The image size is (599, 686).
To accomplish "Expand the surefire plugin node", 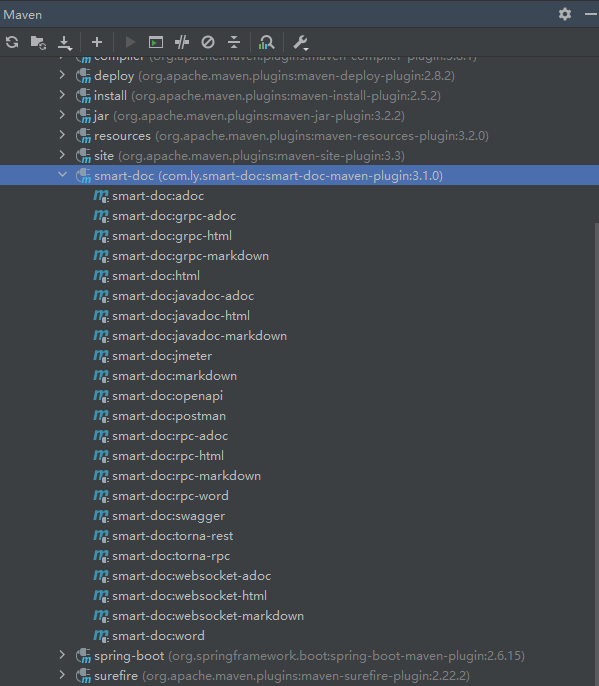I will (62, 675).
